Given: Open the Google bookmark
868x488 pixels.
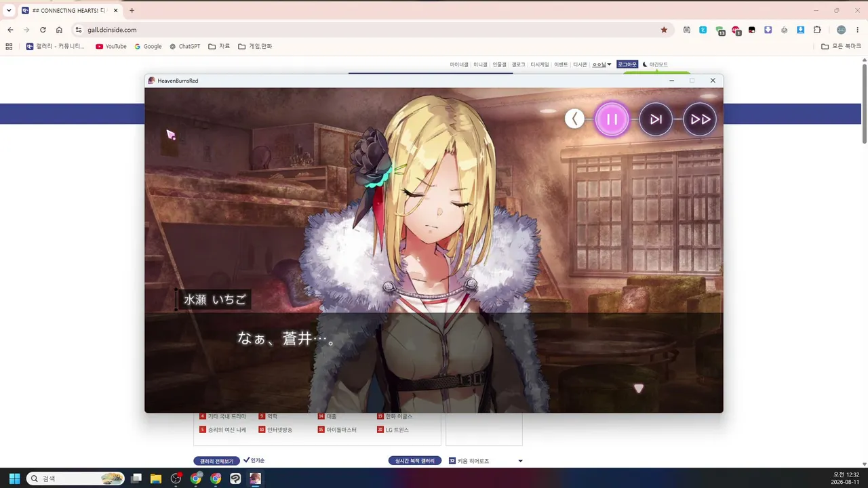Looking at the screenshot, I should (149, 46).
